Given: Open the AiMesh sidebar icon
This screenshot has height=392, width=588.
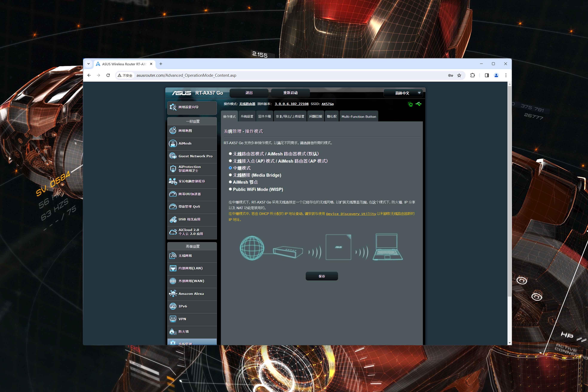Looking at the screenshot, I should pos(173,144).
